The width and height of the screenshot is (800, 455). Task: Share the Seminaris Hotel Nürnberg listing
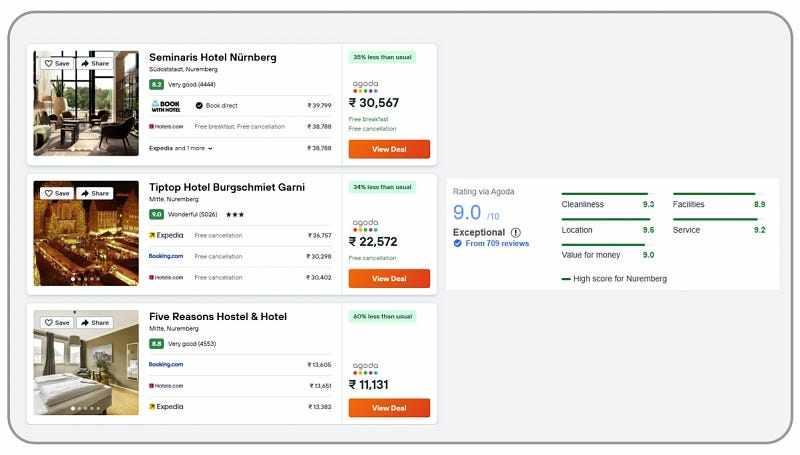[x=95, y=63]
